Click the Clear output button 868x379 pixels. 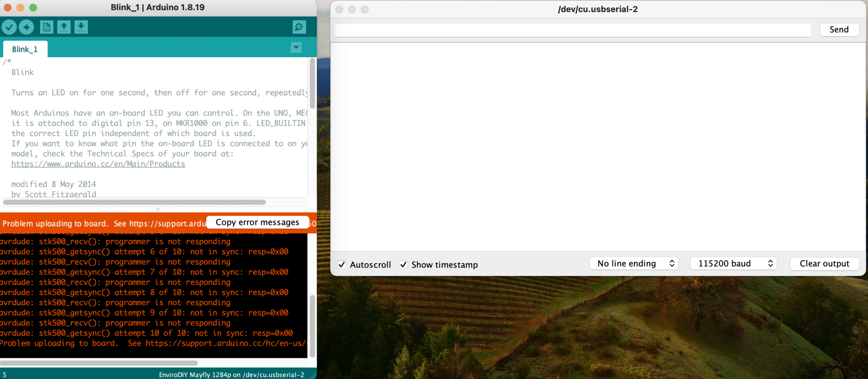[x=824, y=264]
